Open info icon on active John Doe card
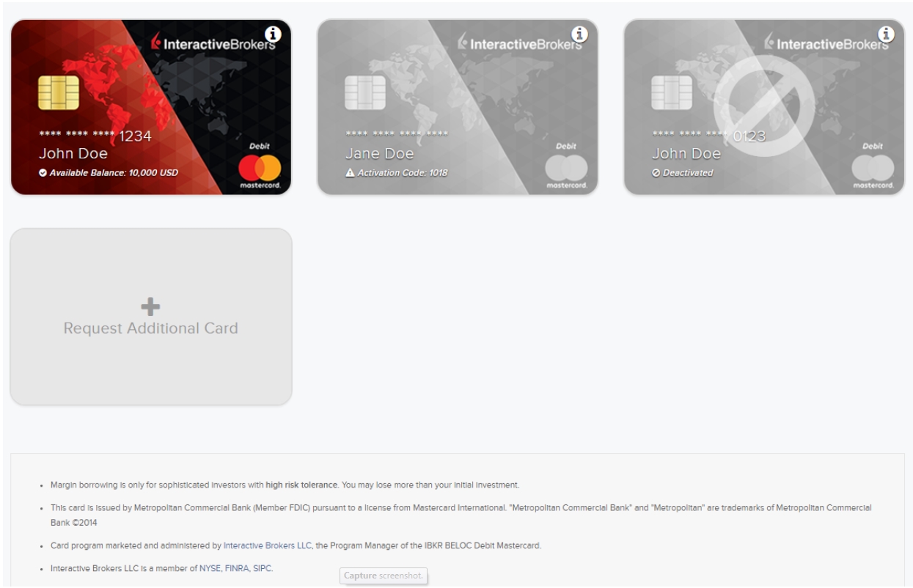This screenshot has height=588, width=913. click(273, 34)
